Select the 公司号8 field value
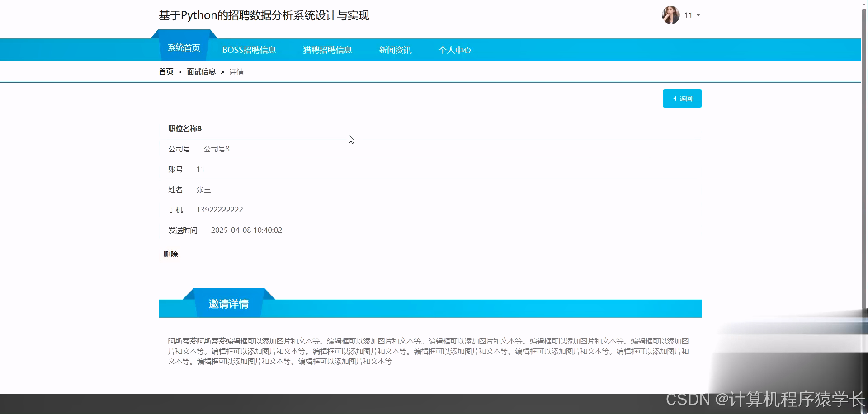 click(216, 149)
